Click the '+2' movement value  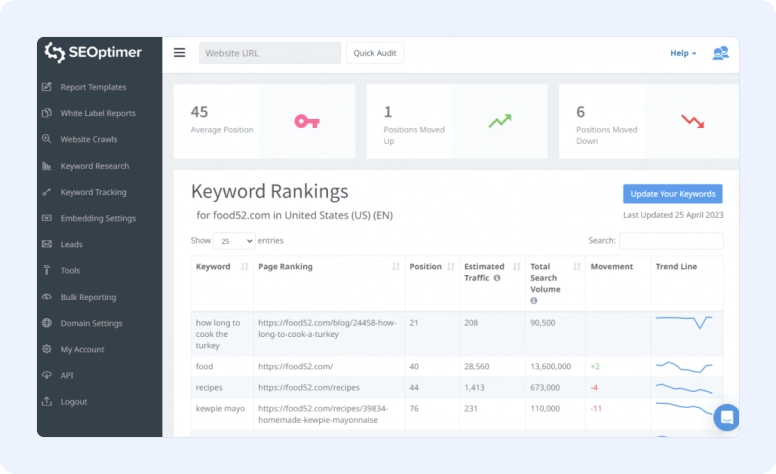(595, 367)
